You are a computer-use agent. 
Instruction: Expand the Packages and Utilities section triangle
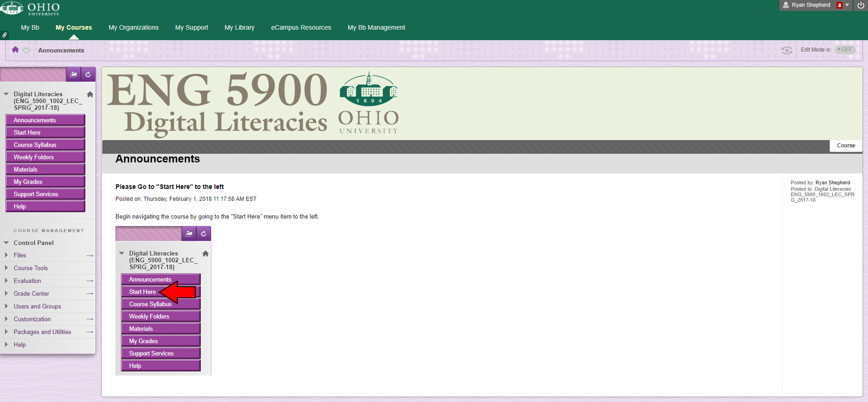(6, 332)
